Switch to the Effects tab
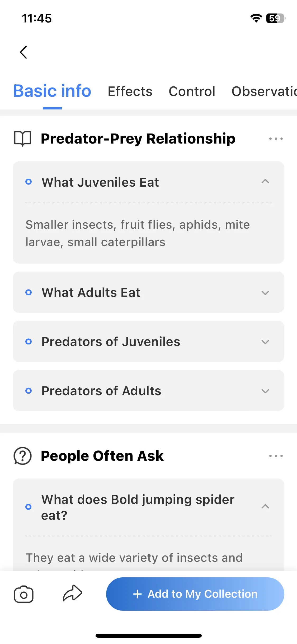The image size is (297, 644). point(130,91)
